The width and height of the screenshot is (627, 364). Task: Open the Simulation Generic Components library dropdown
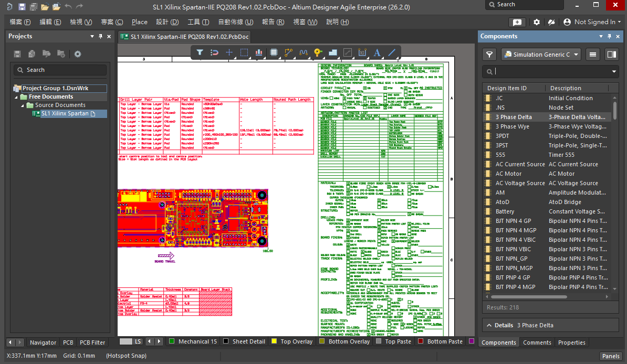point(541,55)
